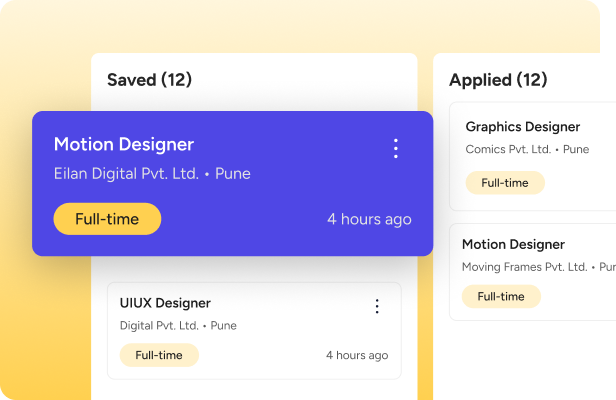Select the Saved (12) column heading
Image resolution: width=616 pixels, height=400 pixels.
tap(150, 80)
